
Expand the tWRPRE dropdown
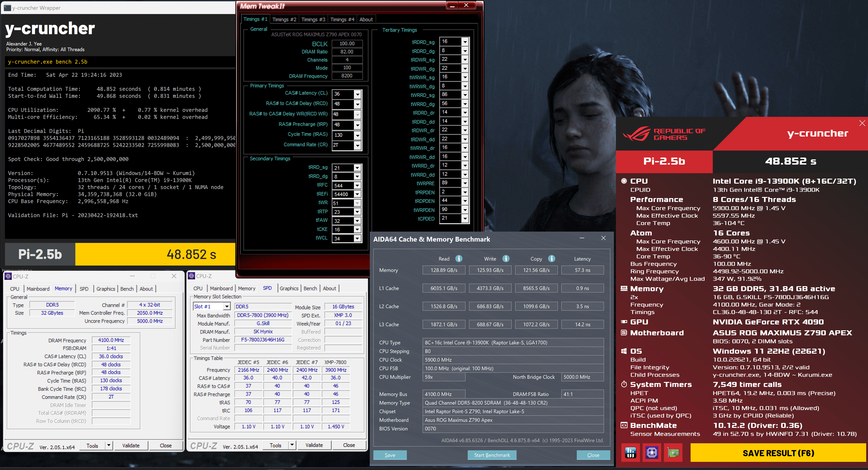pyautogui.click(x=465, y=183)
